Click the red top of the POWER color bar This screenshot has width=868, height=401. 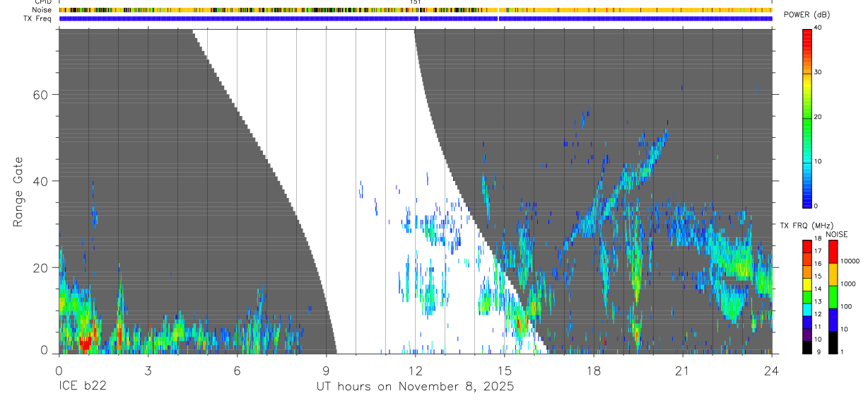[x=807, y=33]
